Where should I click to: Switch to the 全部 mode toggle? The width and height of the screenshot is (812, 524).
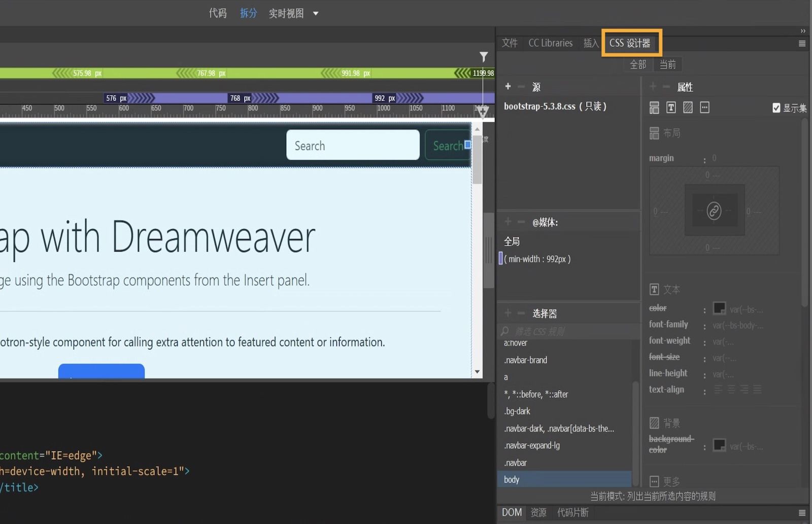638,64
